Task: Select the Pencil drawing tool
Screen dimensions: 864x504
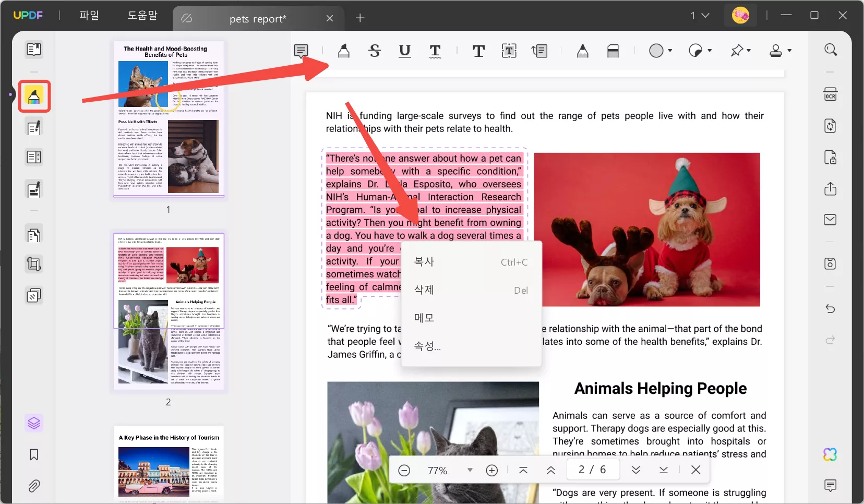Action: (583, 51)
